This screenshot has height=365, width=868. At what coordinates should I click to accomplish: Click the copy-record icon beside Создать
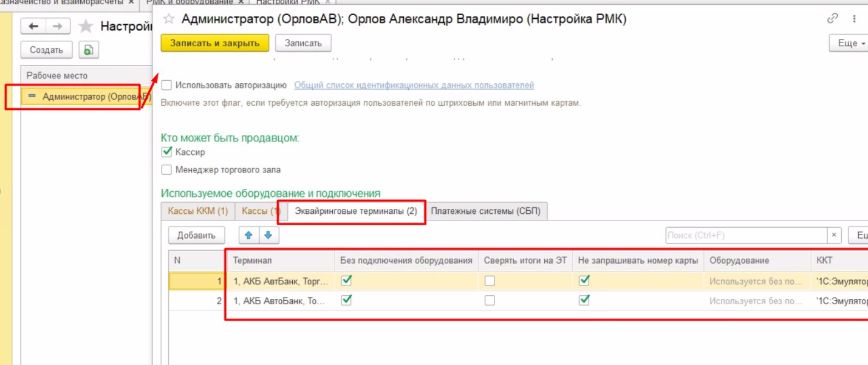coord(89,50)
